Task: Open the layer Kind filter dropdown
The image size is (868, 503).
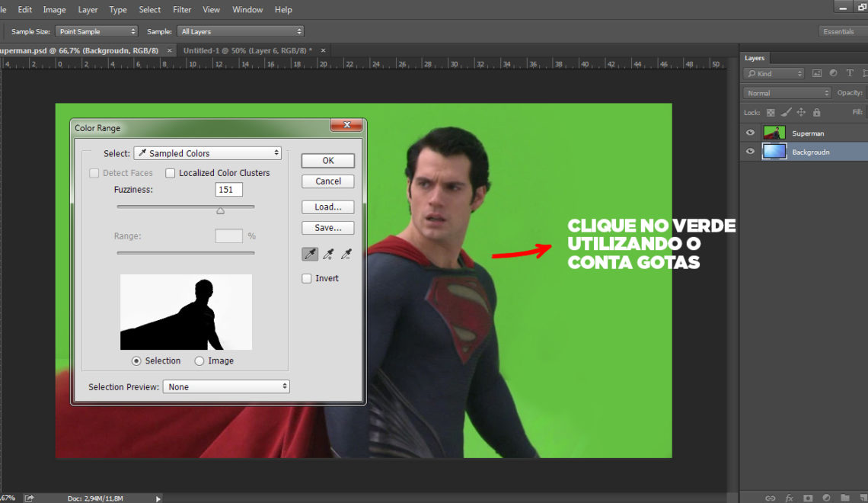Action: [x=774, y=73]
